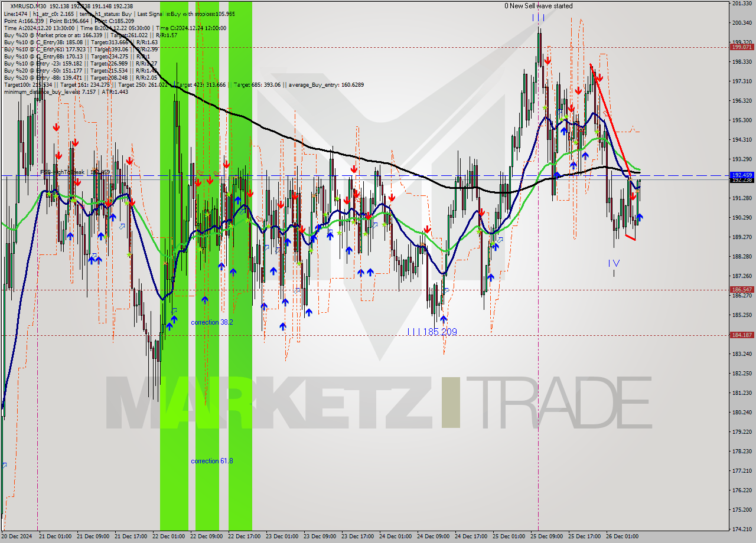Click 'Buy %20 @ Entry -88: 139.471' line

[x=43, y=77]
